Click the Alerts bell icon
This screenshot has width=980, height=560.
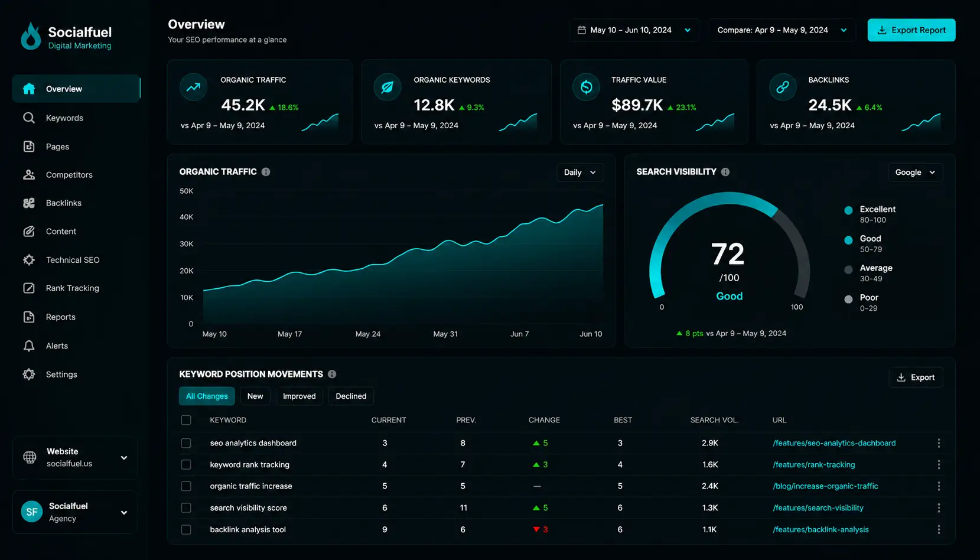click(28, 346)
